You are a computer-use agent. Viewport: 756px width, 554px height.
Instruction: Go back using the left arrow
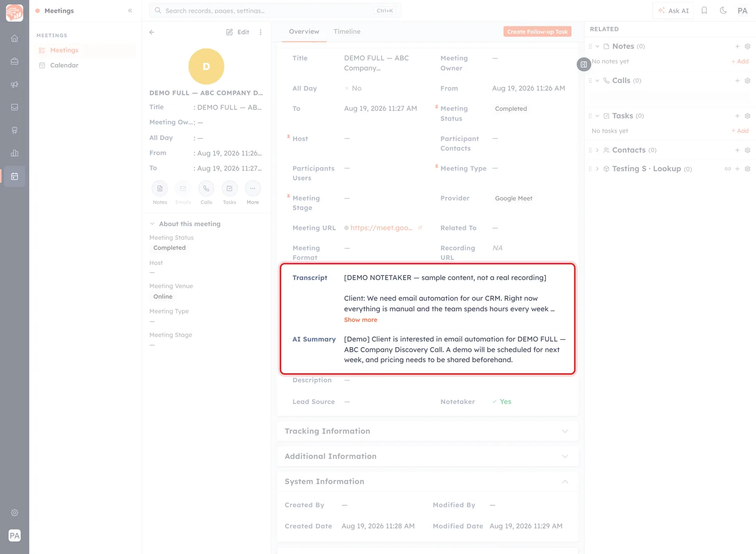(x=152, y=32)
